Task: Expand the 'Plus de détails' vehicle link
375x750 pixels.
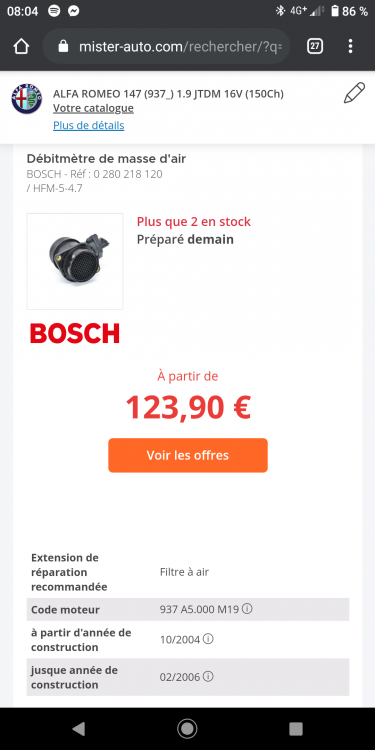Action: 88,125
